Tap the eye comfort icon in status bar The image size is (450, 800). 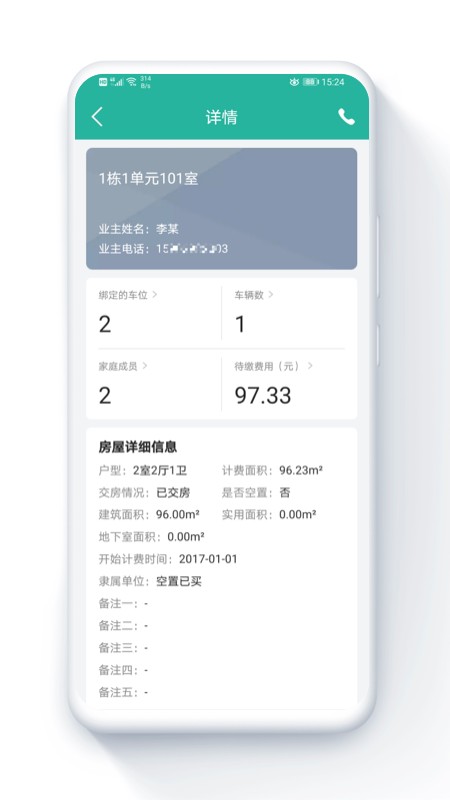(294, 82)
